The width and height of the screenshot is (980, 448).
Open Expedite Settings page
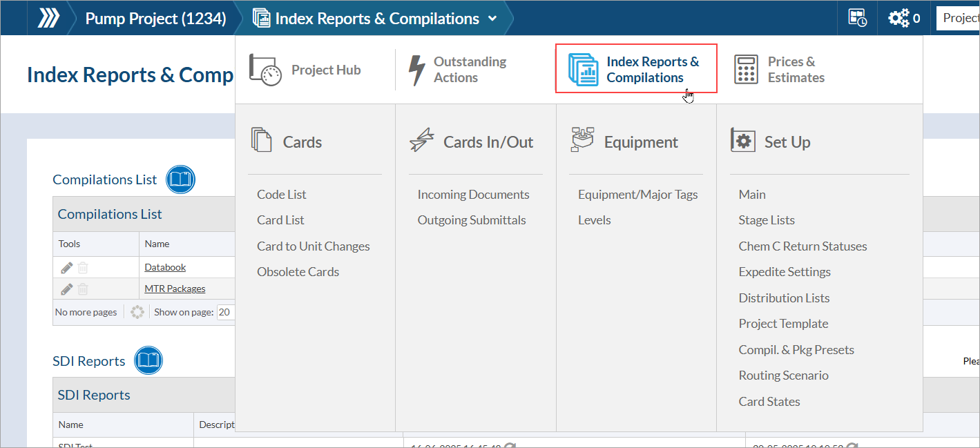coord(785,272)
